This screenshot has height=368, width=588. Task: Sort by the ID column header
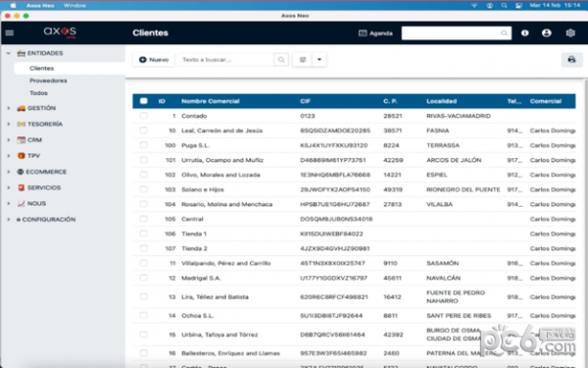coord(162,101)
